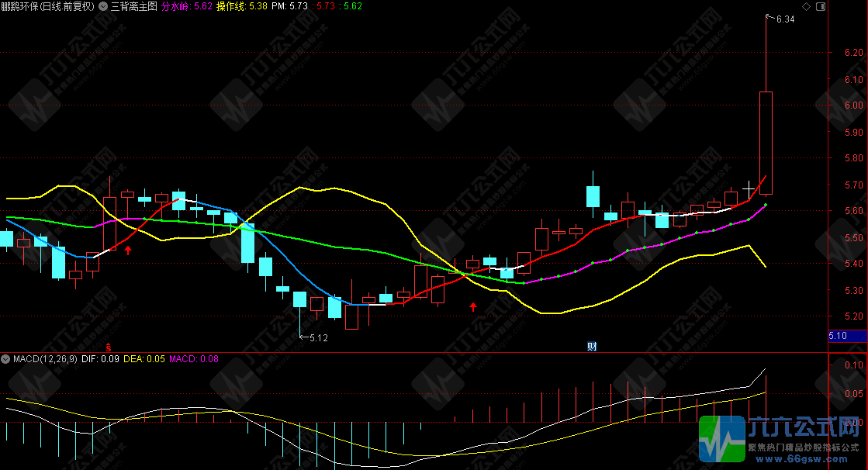Click the second red buy arrow signal
868x470 pixels.
473,308
